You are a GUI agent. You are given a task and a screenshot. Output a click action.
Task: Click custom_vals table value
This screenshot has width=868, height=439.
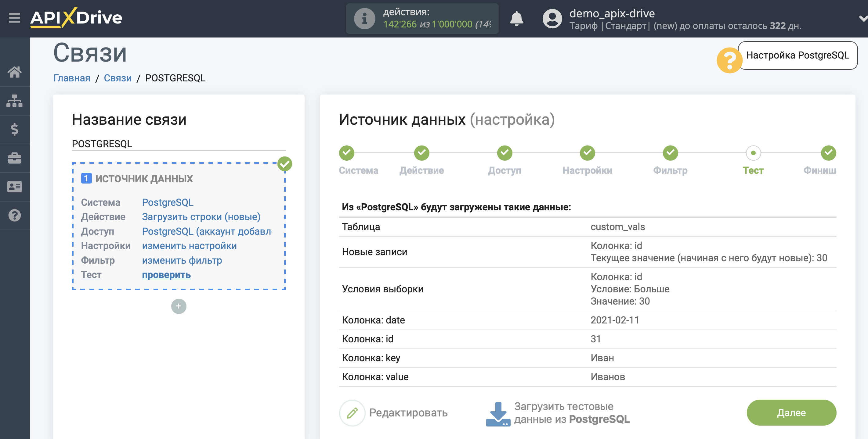(x=618, y=227)
